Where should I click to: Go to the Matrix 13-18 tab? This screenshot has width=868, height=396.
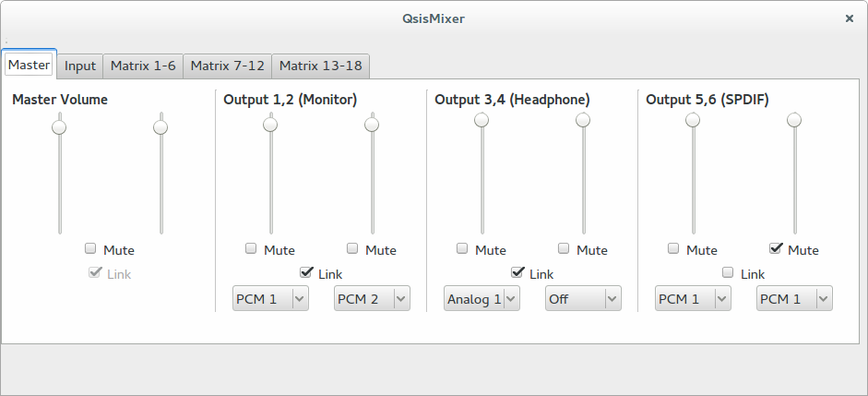pos(320,66)
